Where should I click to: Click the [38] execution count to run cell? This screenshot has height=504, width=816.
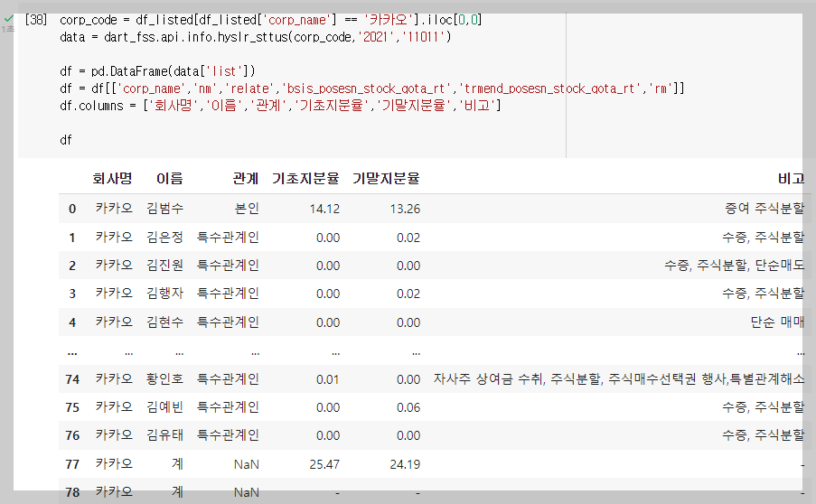point(36,20)
